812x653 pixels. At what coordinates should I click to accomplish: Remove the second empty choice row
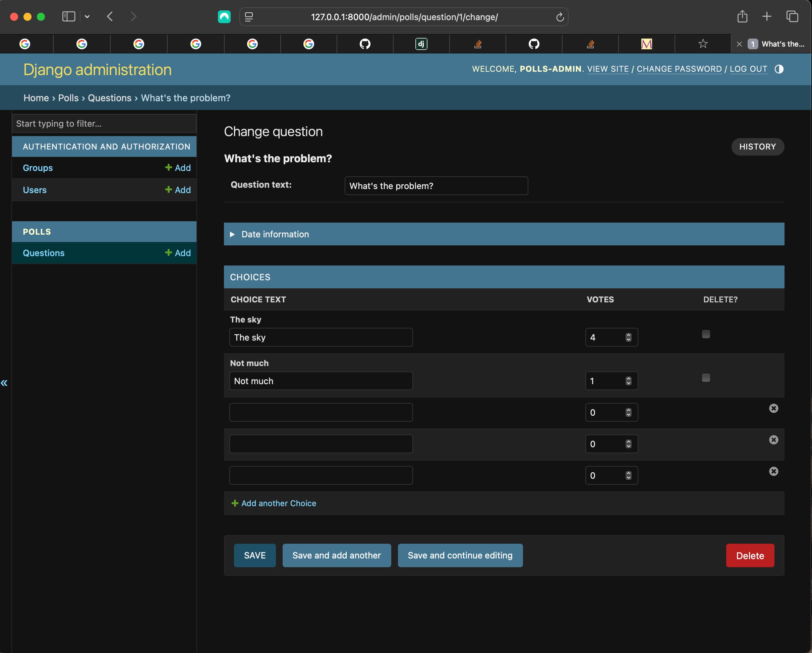coord(773,440)
